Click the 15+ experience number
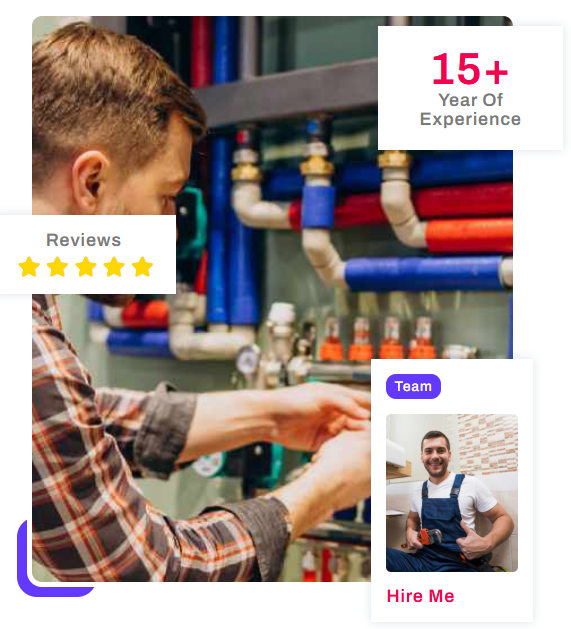 (470, 69)
